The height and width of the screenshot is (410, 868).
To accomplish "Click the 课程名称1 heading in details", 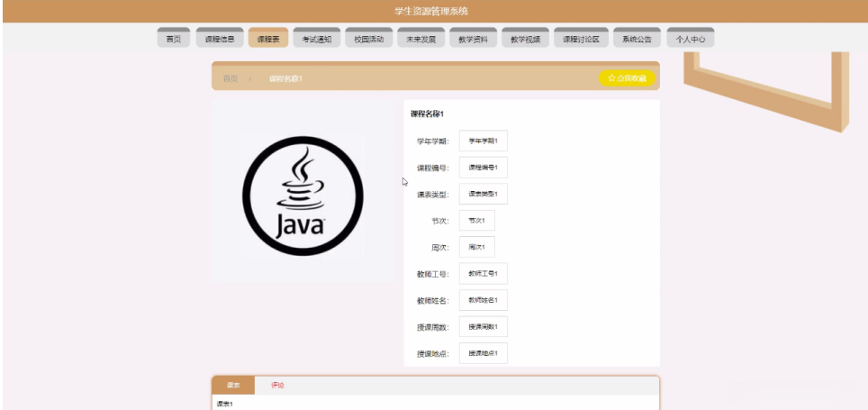I will (x=428, y=114).
